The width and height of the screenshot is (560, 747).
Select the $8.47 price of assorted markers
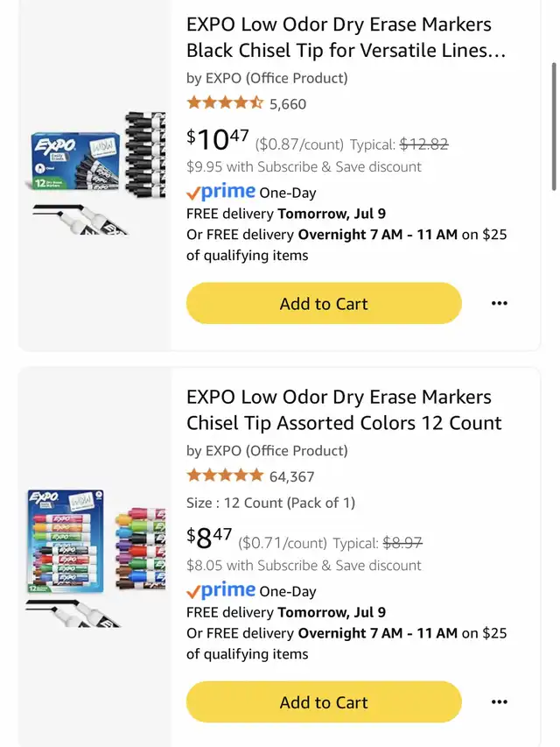(209, 539)
